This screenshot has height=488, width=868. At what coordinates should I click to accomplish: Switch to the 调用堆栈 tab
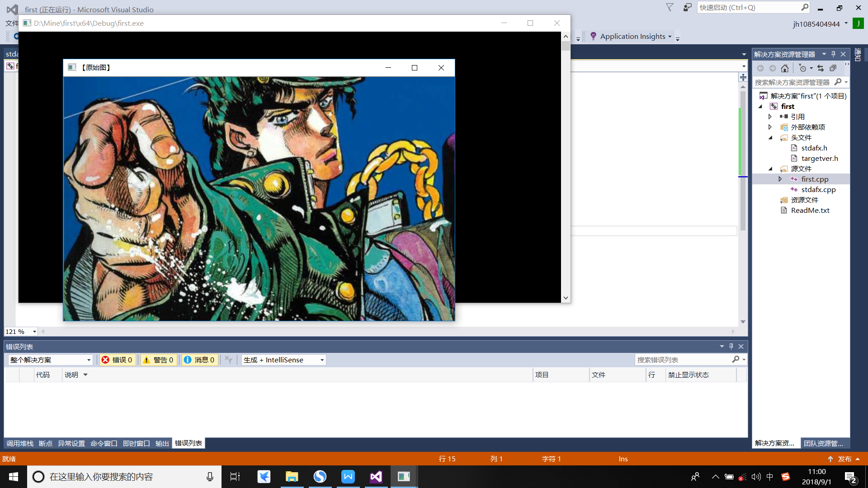pos(20,443)
